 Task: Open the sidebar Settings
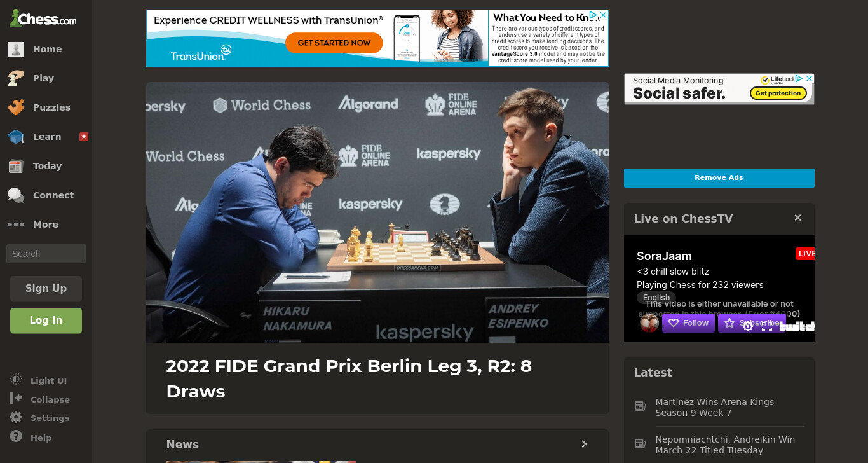point(39,418)
